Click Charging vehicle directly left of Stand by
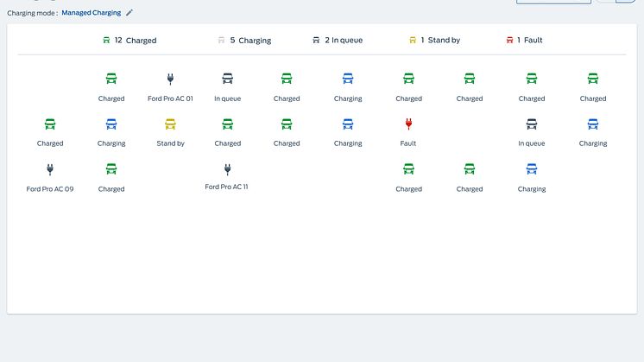Image resolution: width=644 pixels, height=362 pixels. point(111,124)
